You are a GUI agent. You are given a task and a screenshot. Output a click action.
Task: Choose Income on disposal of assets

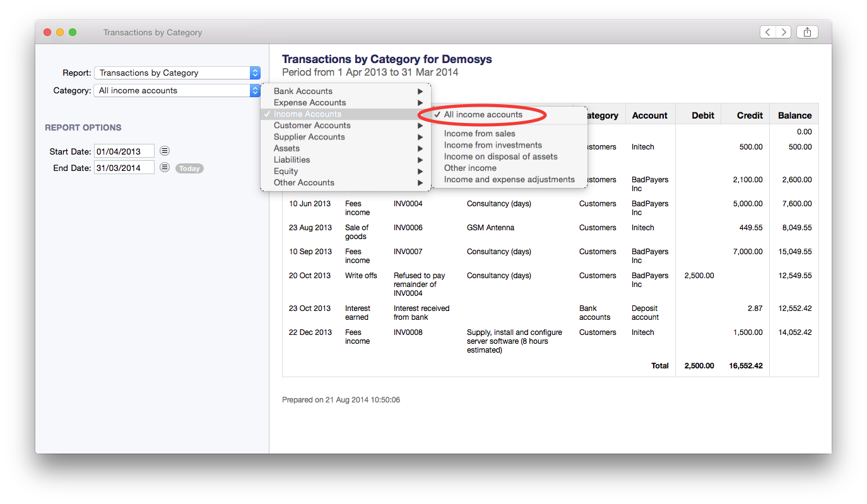pyautogui.click(x=509, y=156)
